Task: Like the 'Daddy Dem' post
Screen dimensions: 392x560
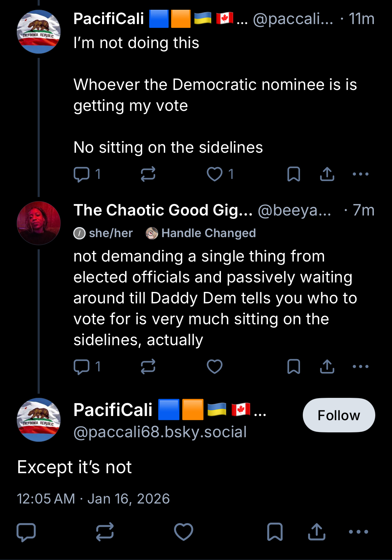Action: 215,366
